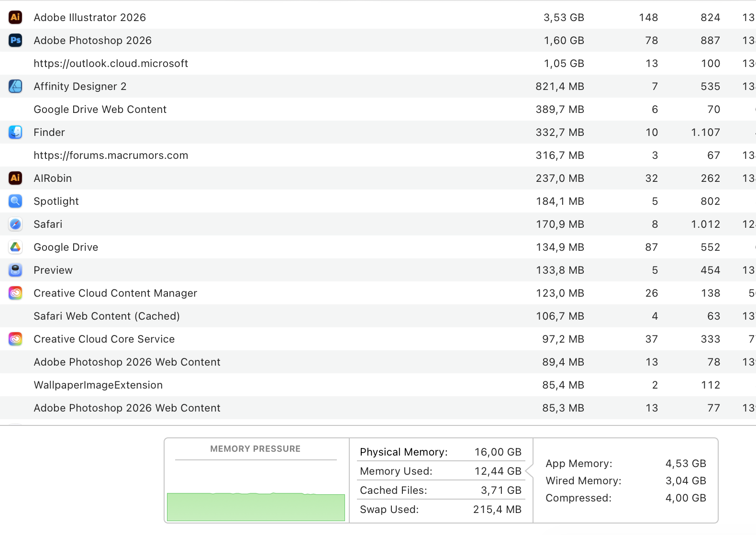Click Google Drive's "134,9 MB" memory value
Screen dimensions: 756x535
coord(560,247)
